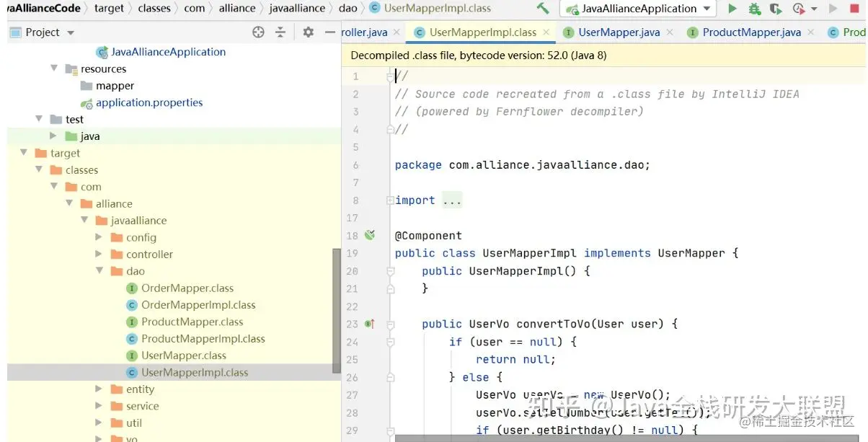868x442 pixels.
Task: Open the Project view selector dropdown
Action: (x=71, y=33)
